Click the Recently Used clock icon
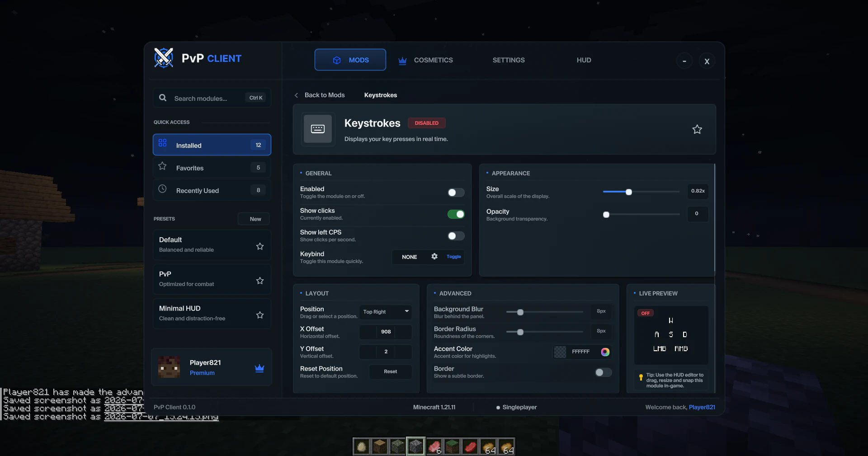The height and width of the screenshot is (456, 868). coord(162,189)
